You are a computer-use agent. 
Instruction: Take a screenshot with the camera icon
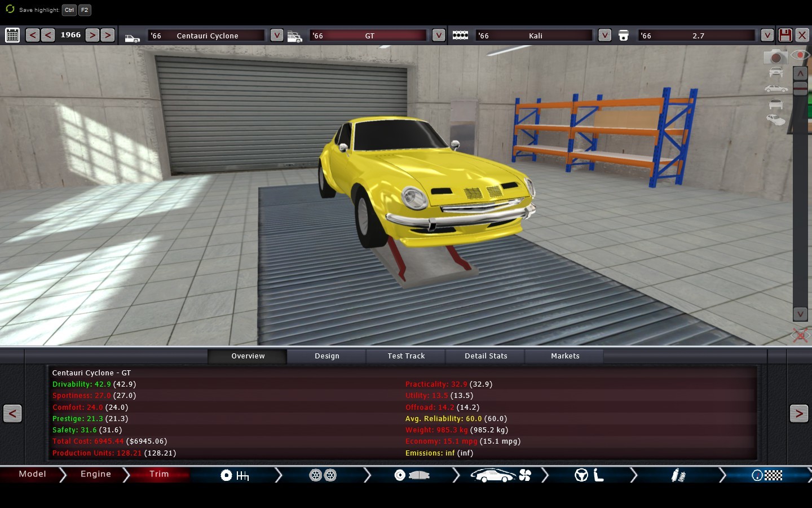tap(775, 57)
